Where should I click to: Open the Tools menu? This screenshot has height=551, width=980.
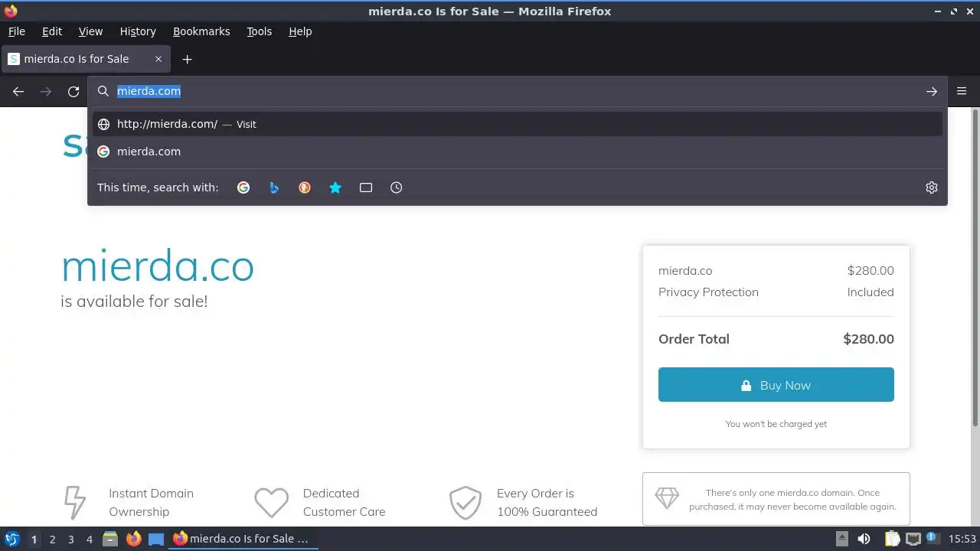(x=259, y=31)
